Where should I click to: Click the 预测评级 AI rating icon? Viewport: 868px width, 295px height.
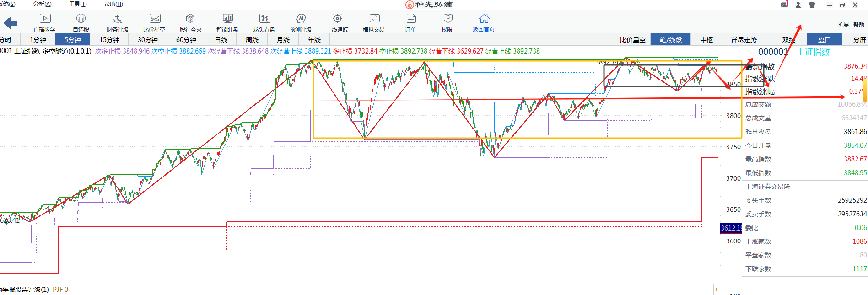tap(301, 19)
